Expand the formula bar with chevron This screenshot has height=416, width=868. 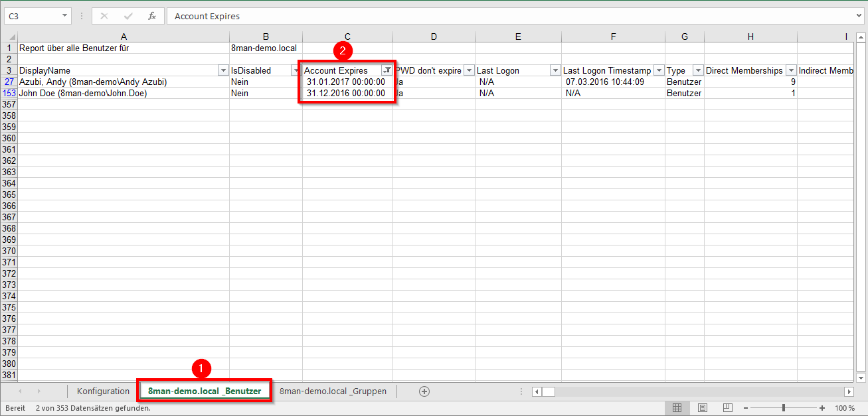(859, 16)
